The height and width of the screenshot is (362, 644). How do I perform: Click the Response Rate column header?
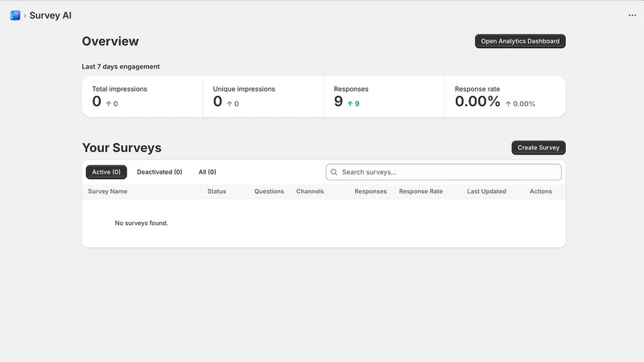click(x=420, y=191)
